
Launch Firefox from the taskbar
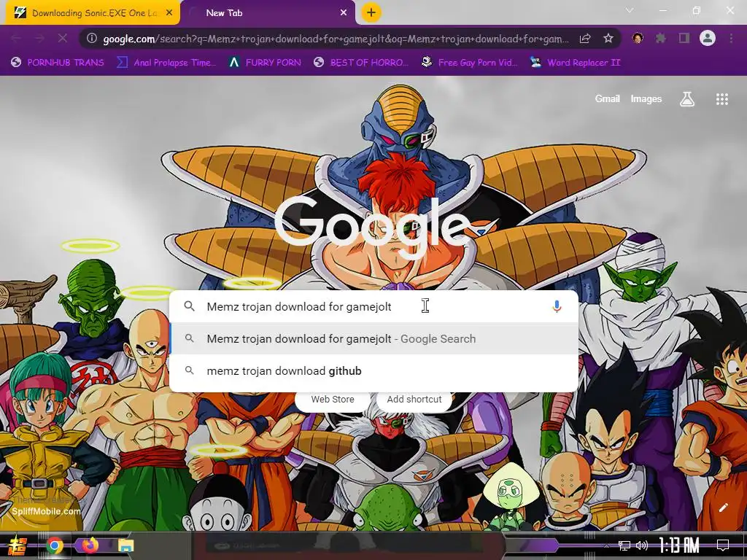point(90,545)
